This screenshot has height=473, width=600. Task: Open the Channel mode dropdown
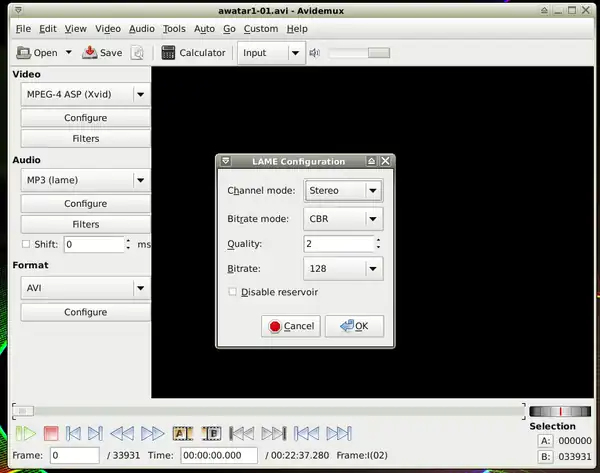pyautogui.click(x=343, y=190)
